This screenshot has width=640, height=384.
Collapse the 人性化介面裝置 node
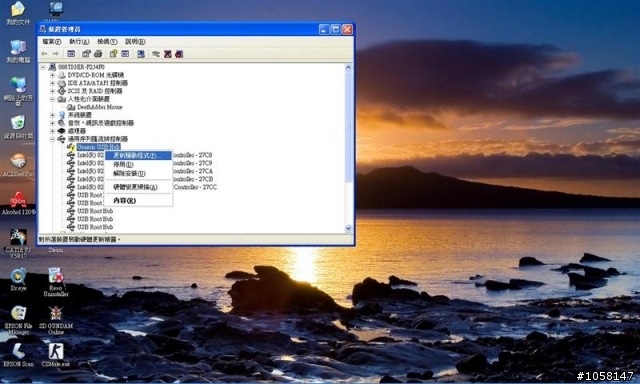52,99
